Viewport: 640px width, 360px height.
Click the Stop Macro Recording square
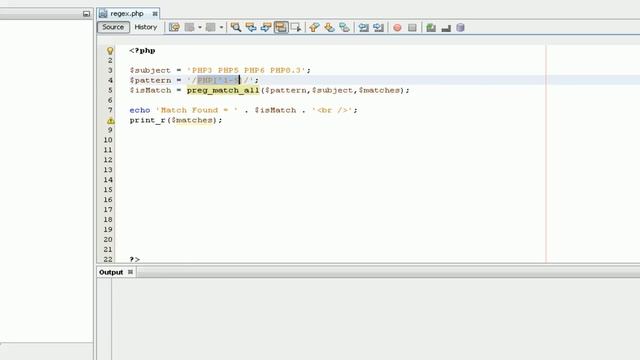pyautogui.click(x=412, y=27)
